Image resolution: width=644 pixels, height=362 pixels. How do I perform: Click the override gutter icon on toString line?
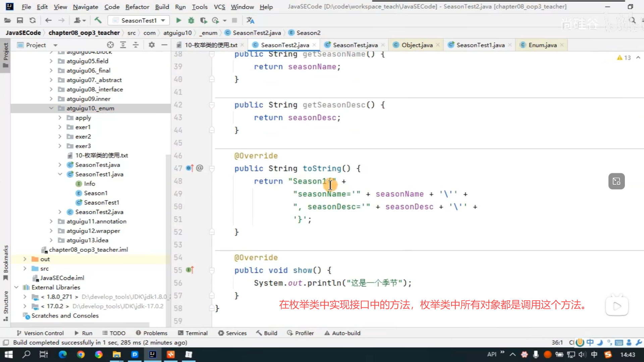[x=190, y=168]
